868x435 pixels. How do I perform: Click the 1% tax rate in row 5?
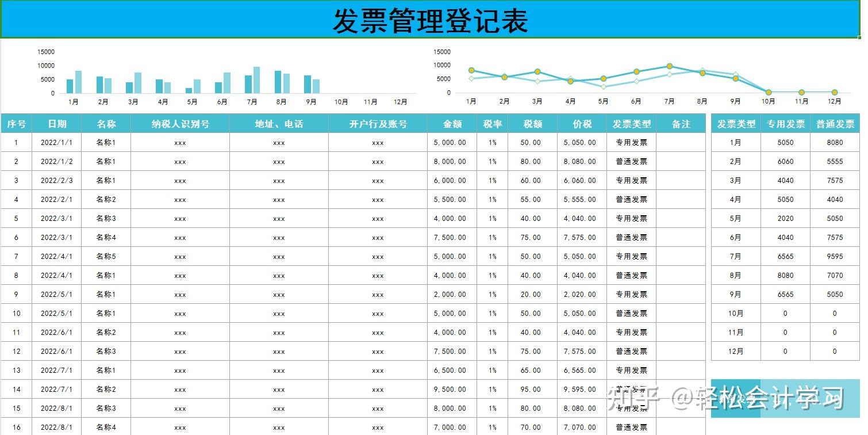tap(492, 219)
